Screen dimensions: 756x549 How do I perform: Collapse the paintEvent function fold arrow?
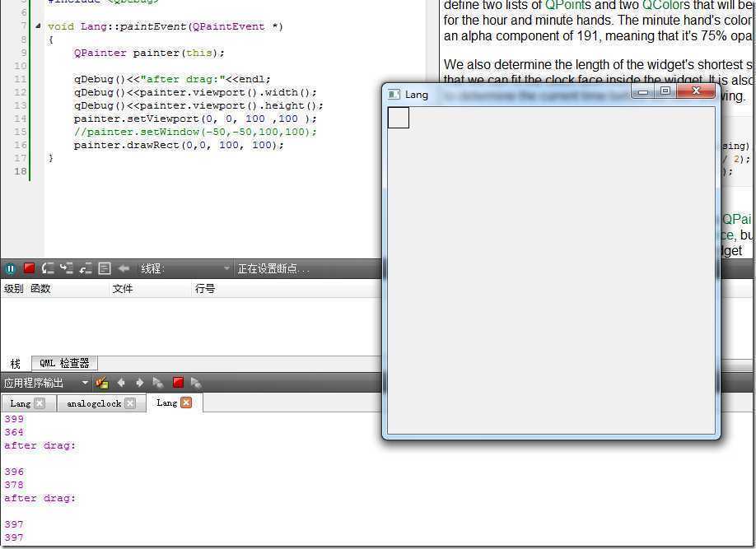click(38, 26)
